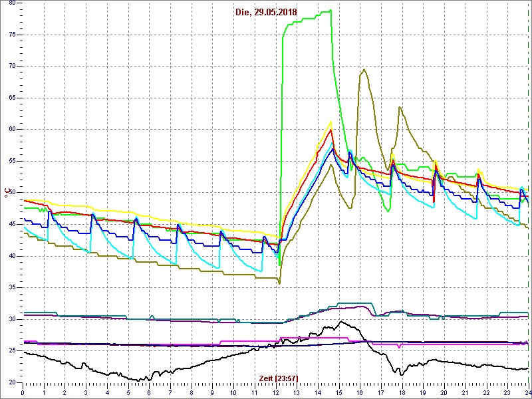Image resolution: width=532 pixels, height=399 pixels.
Task: Click the 'Zeit [23:57]' time label
Action: [279, 378]
